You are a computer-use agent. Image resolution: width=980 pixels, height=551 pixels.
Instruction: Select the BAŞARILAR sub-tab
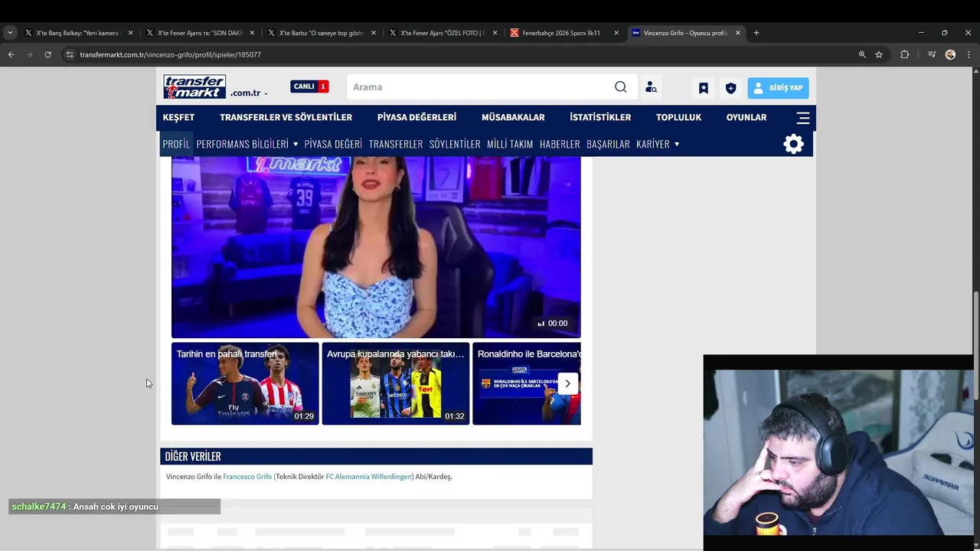(608, 144)
